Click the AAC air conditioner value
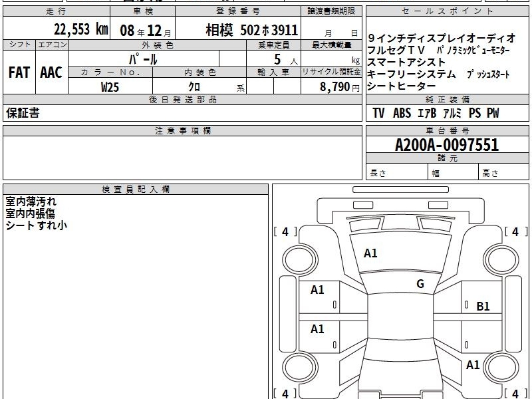Screen dimensions: 532x399 coord(51,72)
